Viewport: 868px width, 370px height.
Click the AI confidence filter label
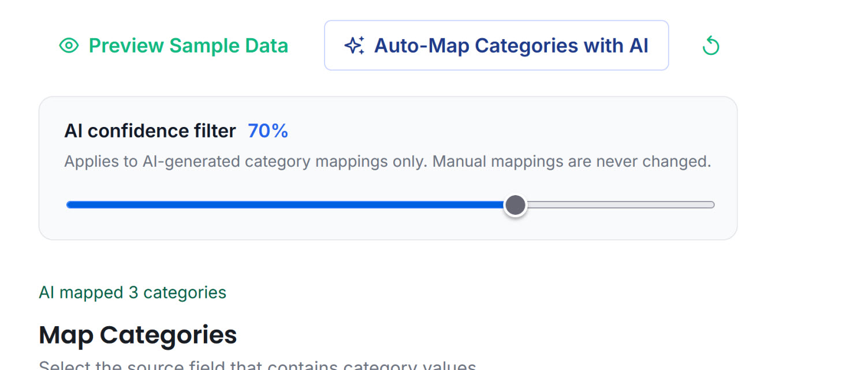point(150,131)
